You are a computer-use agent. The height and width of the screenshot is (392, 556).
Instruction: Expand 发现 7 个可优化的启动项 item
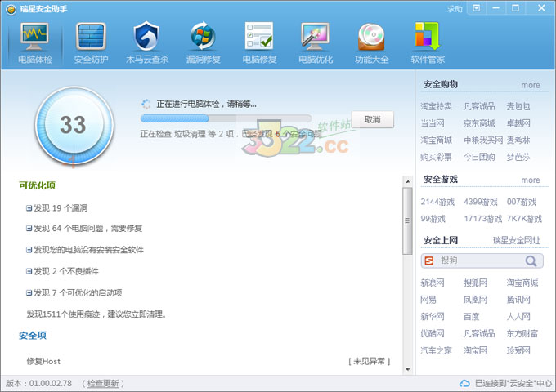coord(29,293)
